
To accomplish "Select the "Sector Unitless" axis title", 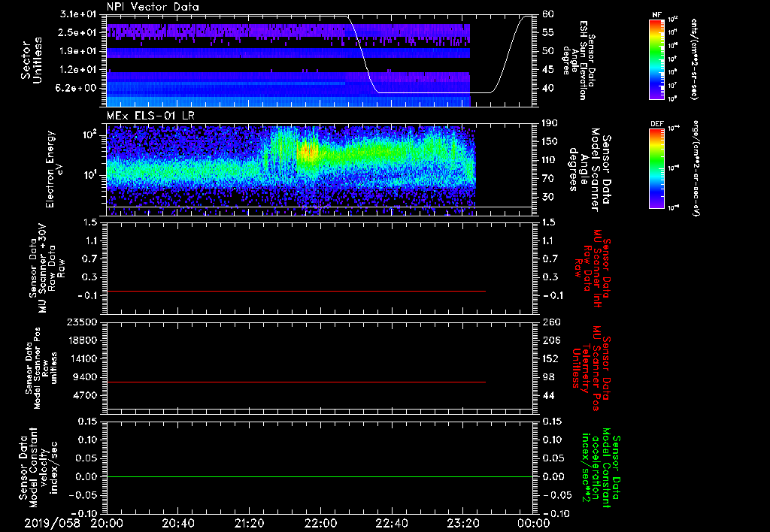I will 32,60.
